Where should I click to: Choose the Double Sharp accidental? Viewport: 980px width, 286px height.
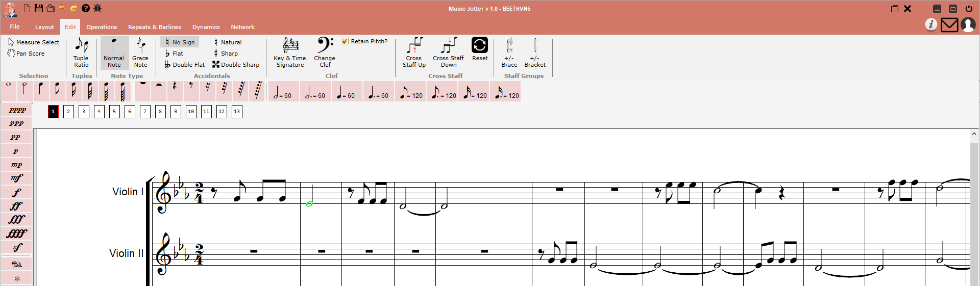tap(236, 65)
